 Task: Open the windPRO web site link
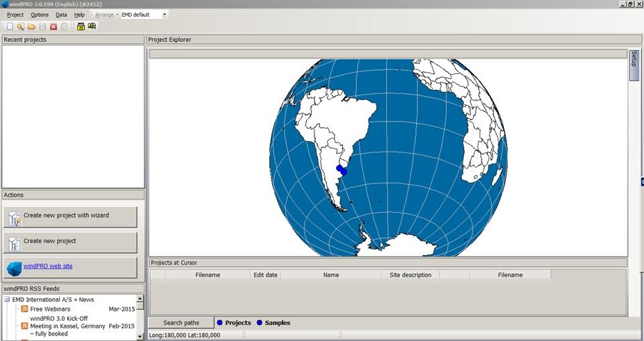click(x=48, y=266)
